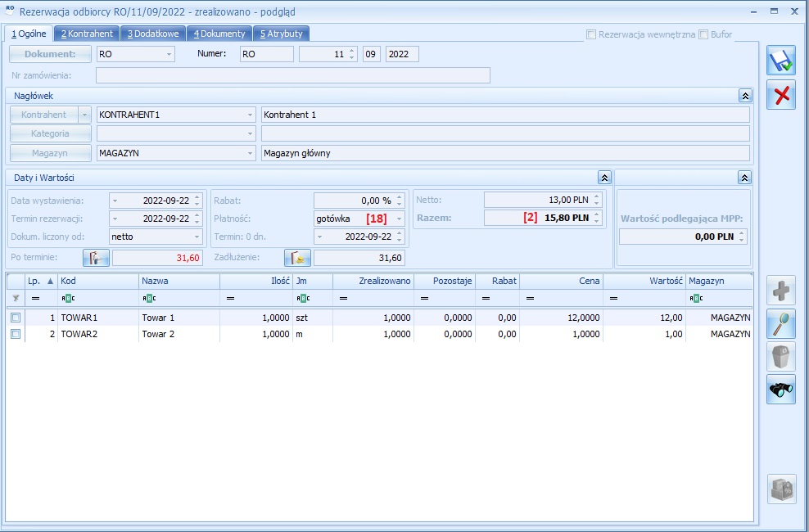Screen dimensions: 809x532
Task: Click the icon button beside Po terminie
Action: [96, 258]
